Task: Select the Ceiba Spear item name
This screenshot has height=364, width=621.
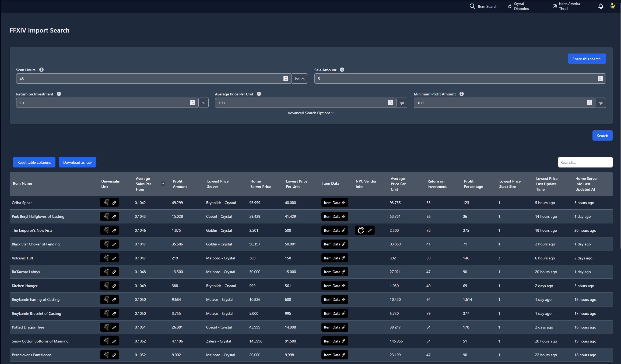Action: (22, 203)
